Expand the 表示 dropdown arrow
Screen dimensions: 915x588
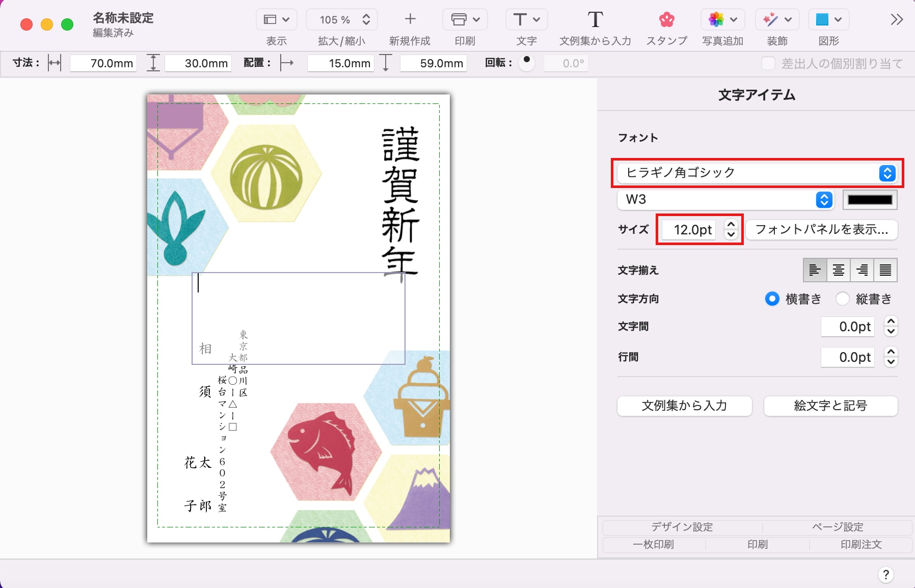286,20
